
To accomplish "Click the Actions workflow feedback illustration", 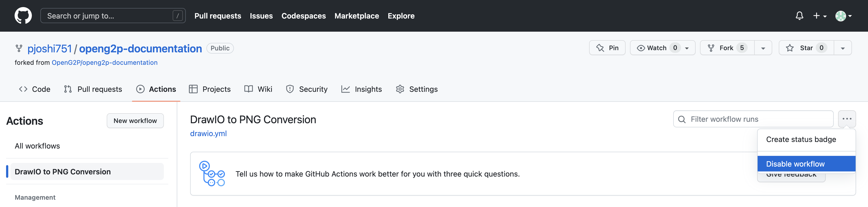I will (x=212, y=174).
